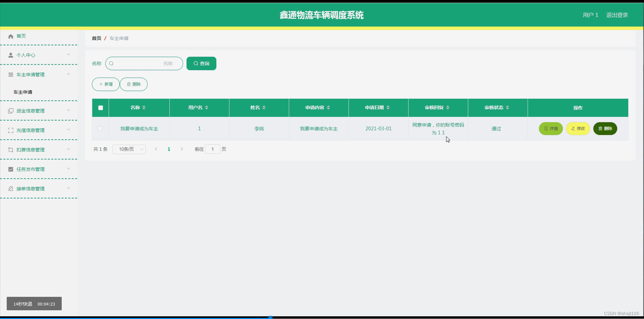Click the 任务发布管理 sidebar icon

tap(10, 169)
